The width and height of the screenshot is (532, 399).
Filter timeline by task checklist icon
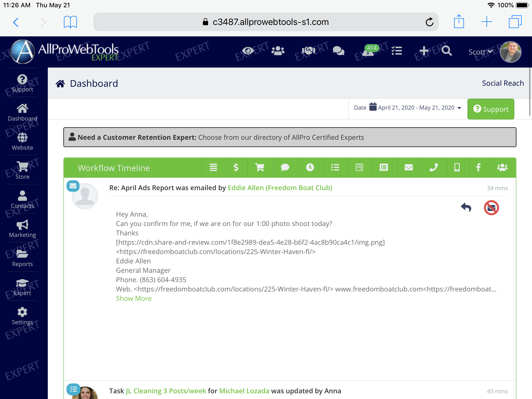coord(335,167)
